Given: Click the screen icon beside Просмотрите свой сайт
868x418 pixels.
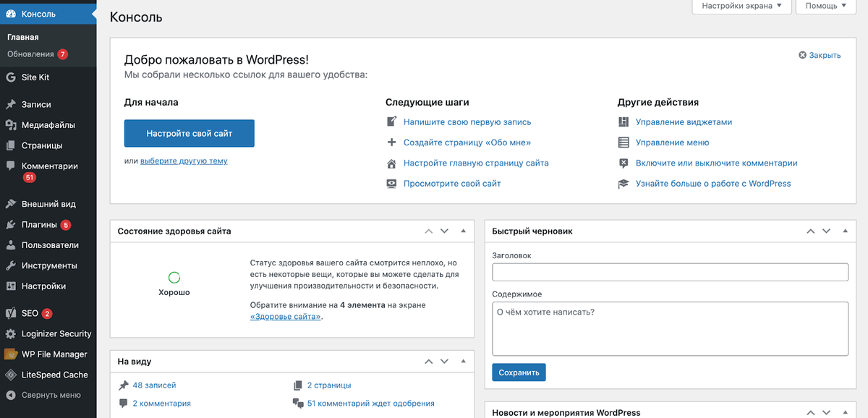Looking at the screenshot, I should [391, 184].
